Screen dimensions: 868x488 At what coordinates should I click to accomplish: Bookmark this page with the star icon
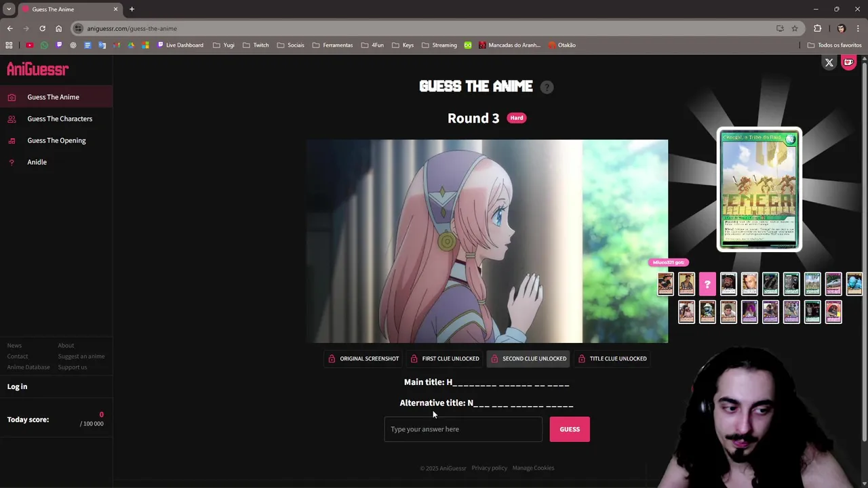(795, 28)
